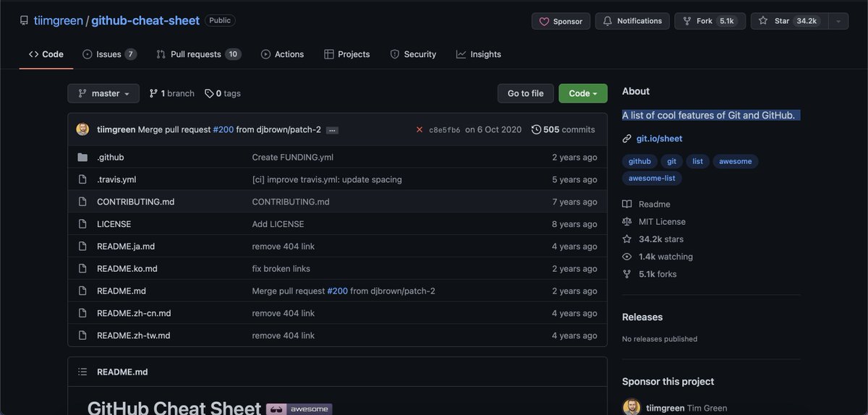Viewport: 868px width, 415px height.
Task: Click the file icon beside README.ja.md
Action: [82, 247]
